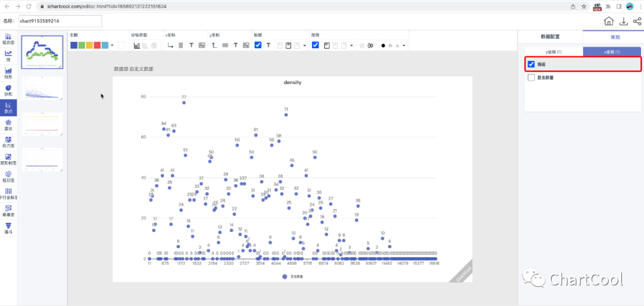Click the chart name input field

pyautogui.click(x=60, y=21)
